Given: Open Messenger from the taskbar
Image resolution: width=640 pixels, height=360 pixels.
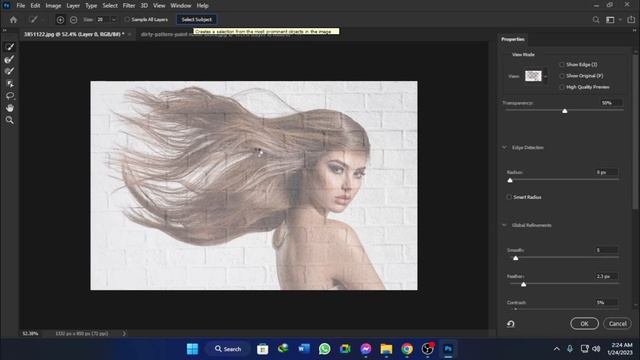Looking at the screenshot, I should 366,349.
